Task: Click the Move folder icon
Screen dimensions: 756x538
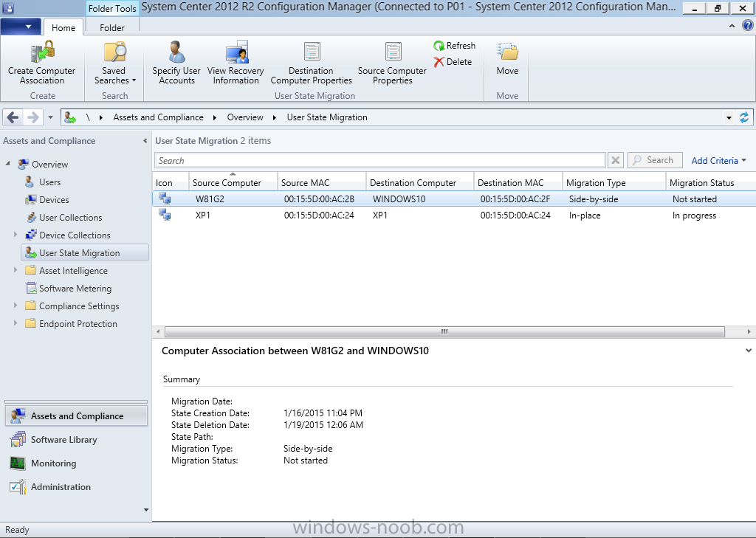Action: pos(507,52)
